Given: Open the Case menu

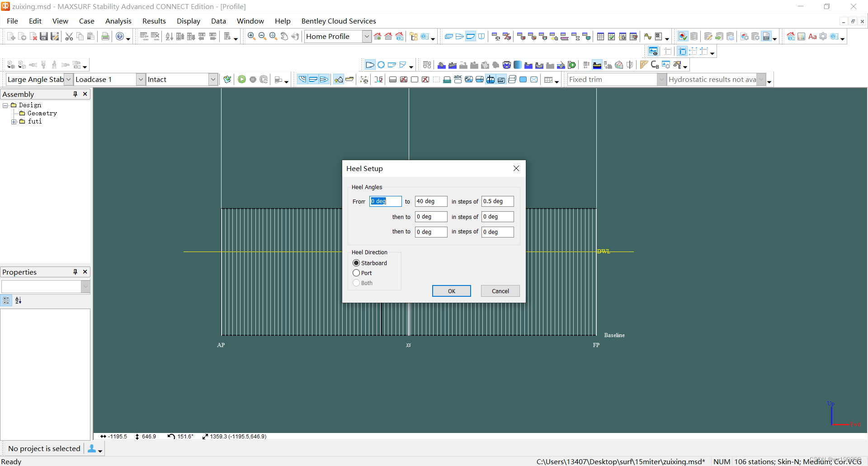Looking at the screenshot, I should point(87,21).
